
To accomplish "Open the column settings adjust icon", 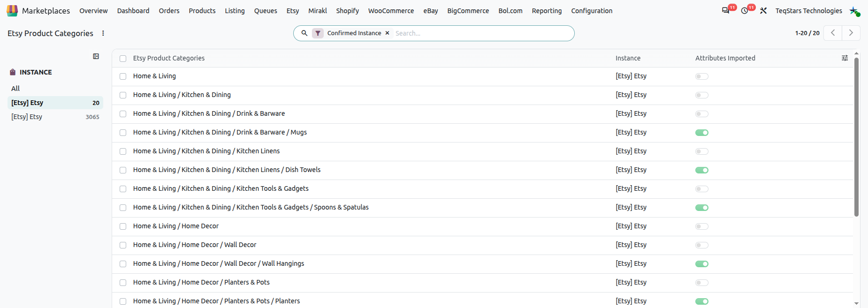I will point(845,58).
